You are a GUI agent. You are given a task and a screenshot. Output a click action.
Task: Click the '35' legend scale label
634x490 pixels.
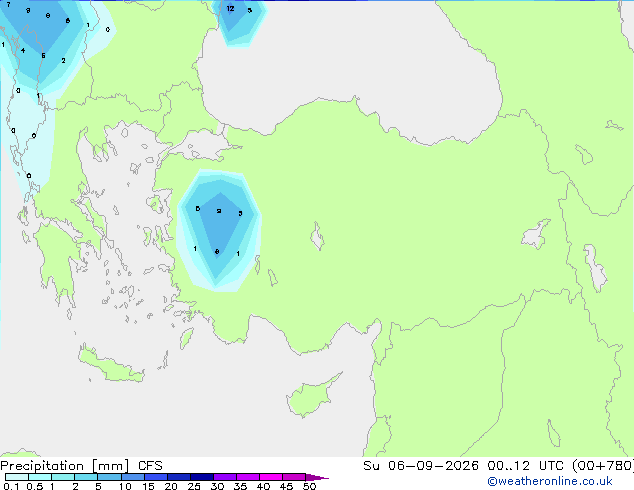click(240, 486)
